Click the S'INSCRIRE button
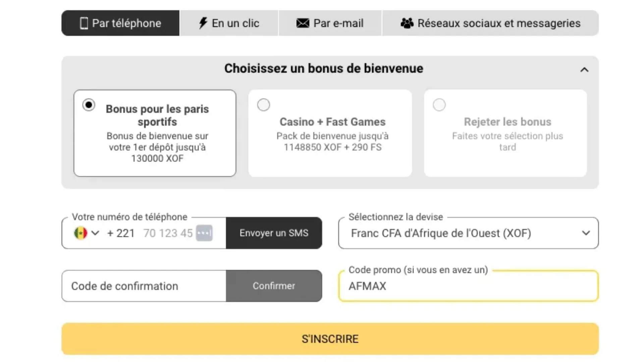The width and height of the screenshot is (644, 362). pos(330,339)
